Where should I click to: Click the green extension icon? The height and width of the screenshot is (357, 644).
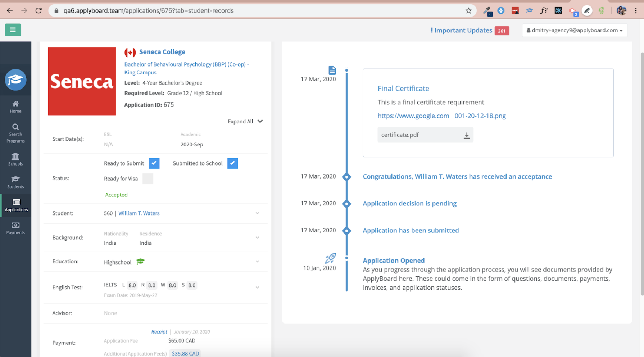(x=602, y=10)
